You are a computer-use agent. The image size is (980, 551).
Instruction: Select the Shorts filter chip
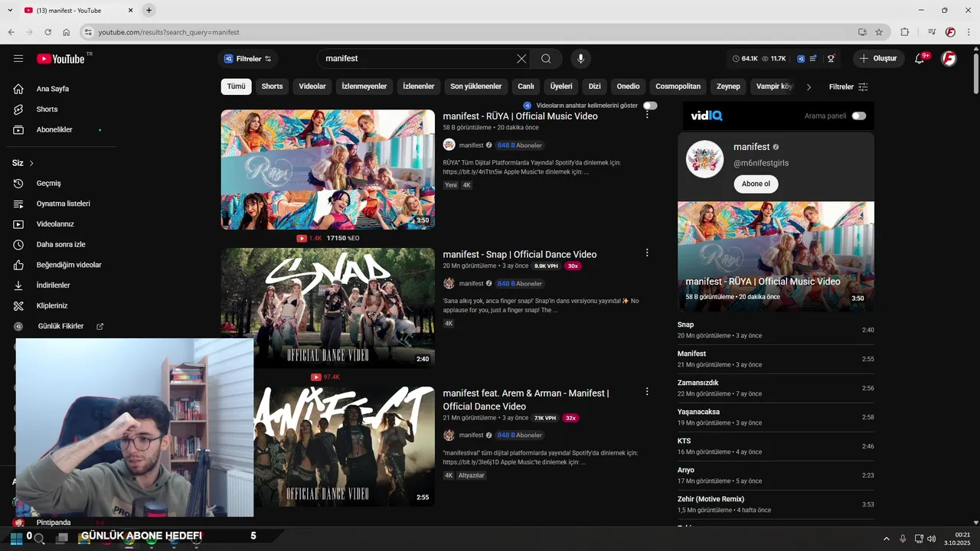click(x=272, y=86)
